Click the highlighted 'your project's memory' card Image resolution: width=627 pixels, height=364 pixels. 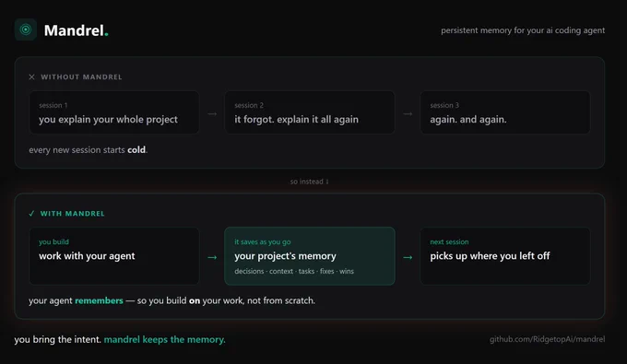(x=310, y=256)
